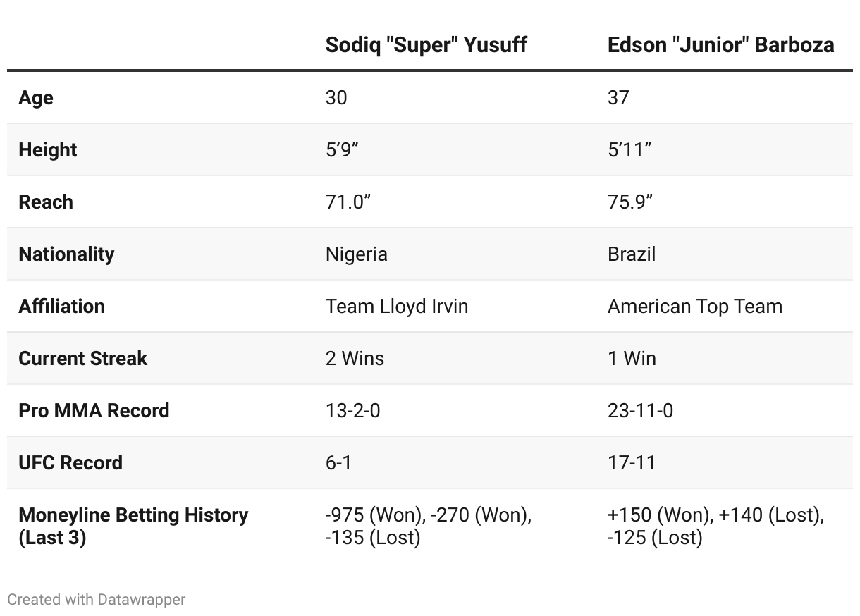Click the Current Streak row label
The width and height of the screenshot is (860, 616).
82,358
